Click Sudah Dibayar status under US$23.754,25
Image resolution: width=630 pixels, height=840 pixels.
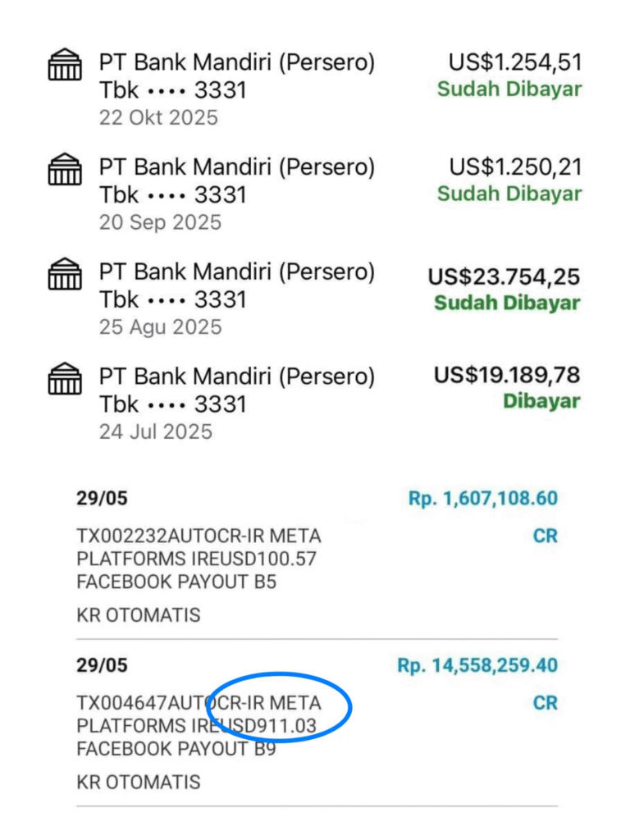click(507, 304)
